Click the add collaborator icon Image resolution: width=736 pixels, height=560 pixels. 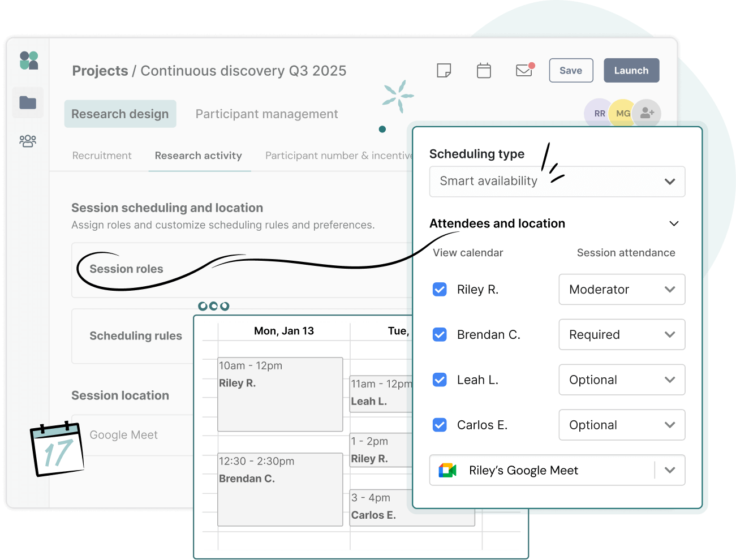click(x=647, y=113)
